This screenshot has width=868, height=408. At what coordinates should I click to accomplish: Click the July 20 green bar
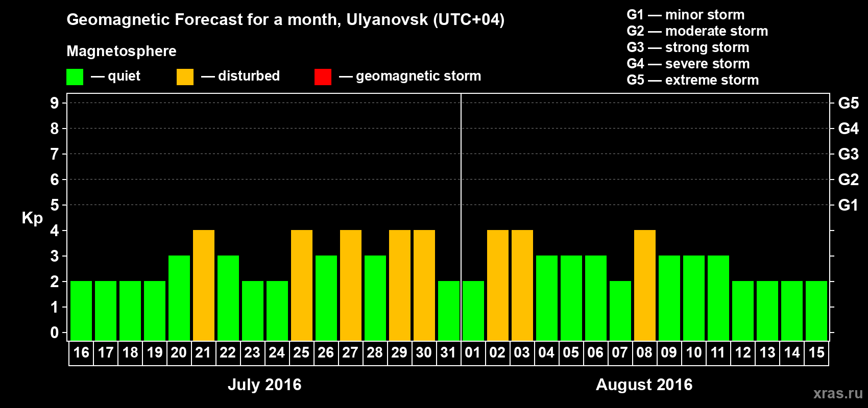[x=179, y=298]
